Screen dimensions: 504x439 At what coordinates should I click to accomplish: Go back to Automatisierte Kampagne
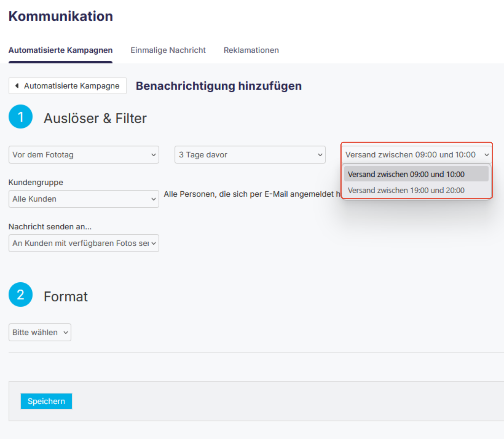(68, 86)
